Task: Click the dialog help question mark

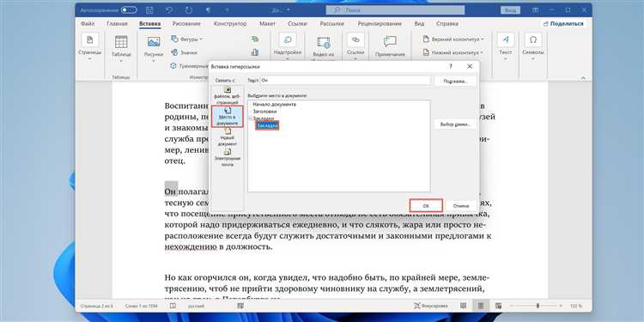Action: tap(451, 66)
